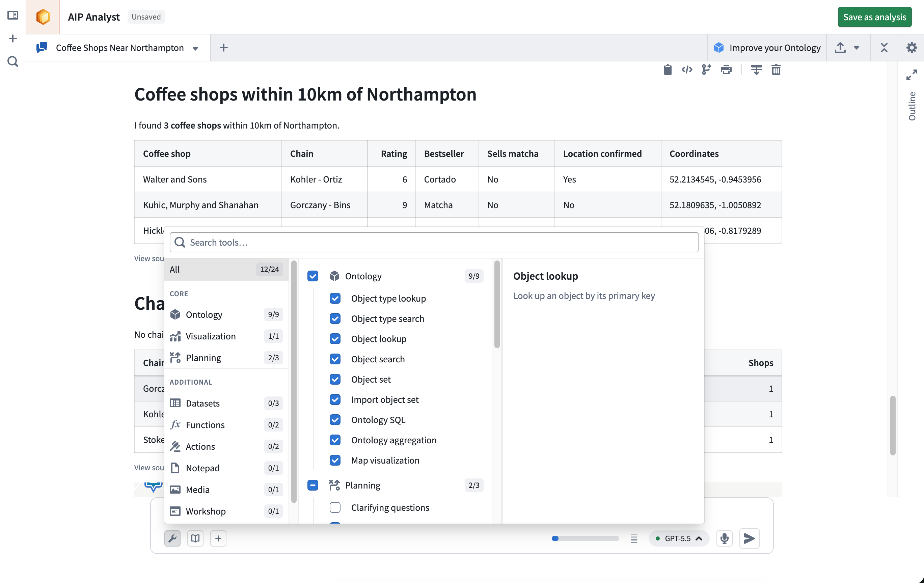The width and height of the screenshot is (924, 583).
Task: Select the Planning category in the sidebar
Action: 226,358
